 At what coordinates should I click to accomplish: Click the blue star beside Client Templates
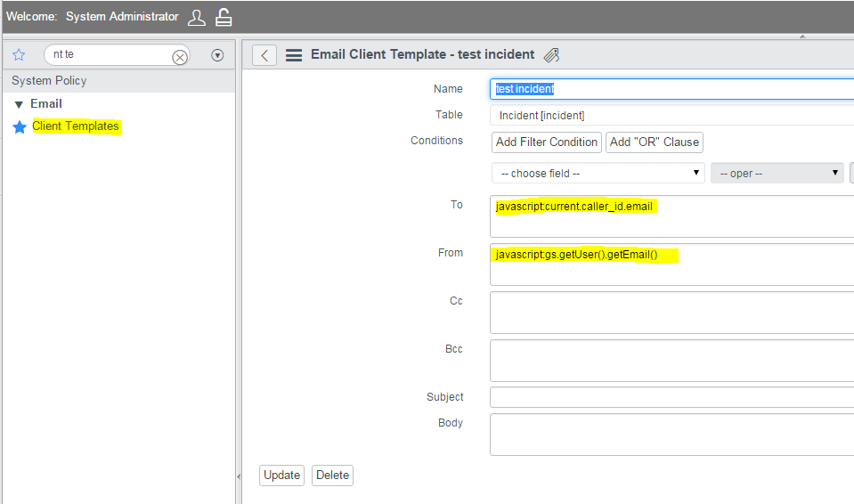tap(20, 127)
